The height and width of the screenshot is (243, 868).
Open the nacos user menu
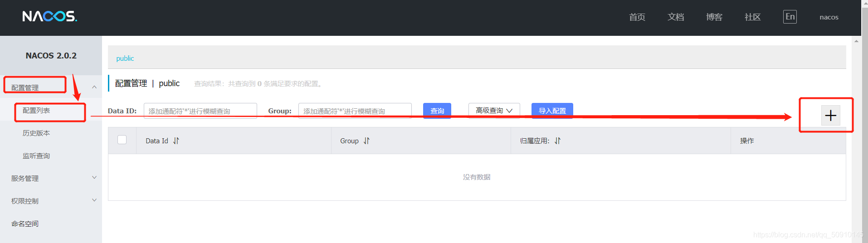point(829,17)
